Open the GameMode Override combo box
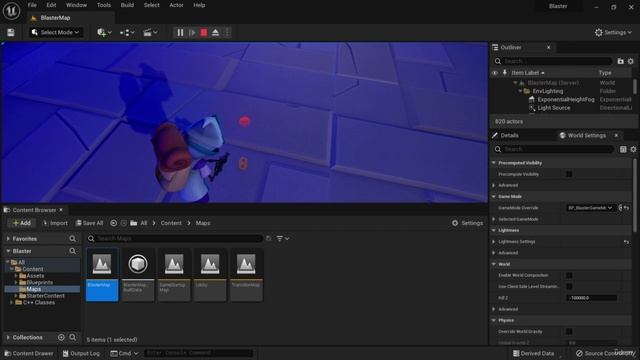Image resolution: width=640 pixels, height=360 pixels. (590, 208)
